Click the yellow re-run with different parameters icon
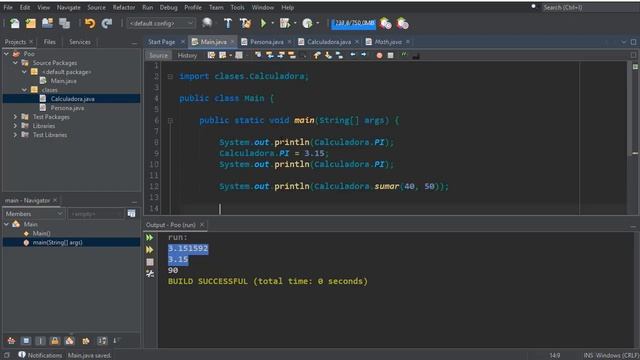 click(150, 249)
